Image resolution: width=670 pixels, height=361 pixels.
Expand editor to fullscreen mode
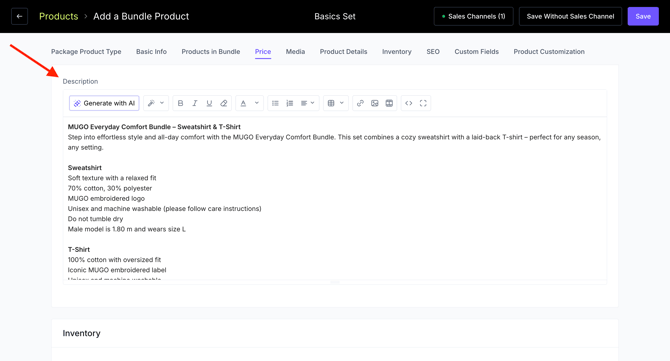pyautogui.click(x=423, y=103)
